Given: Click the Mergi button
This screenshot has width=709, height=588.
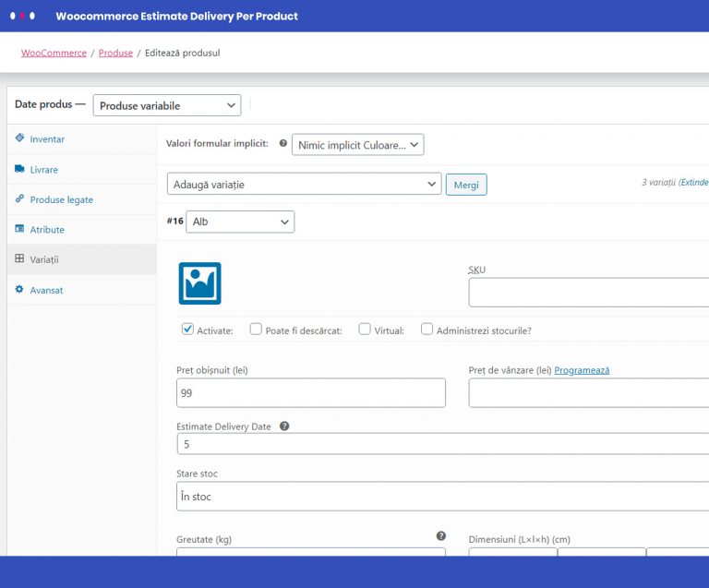Looking at the screenshot, I should pos(466,185).
